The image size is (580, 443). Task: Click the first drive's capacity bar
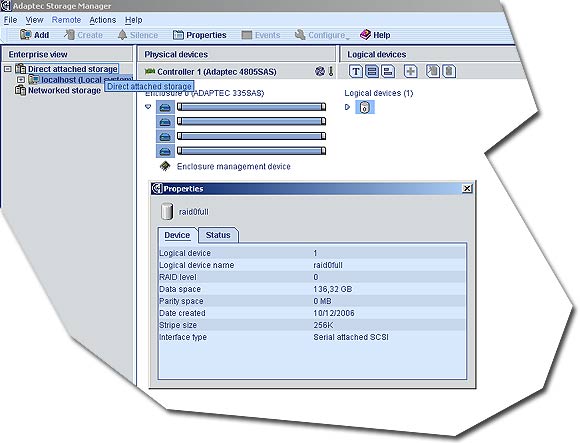(x=252, y=107)
